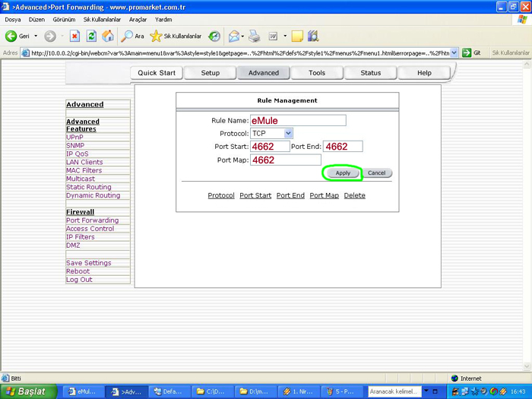Expand the address bar URL dropdown
Viewport: 532px width, 399px height.
[454, 53]
